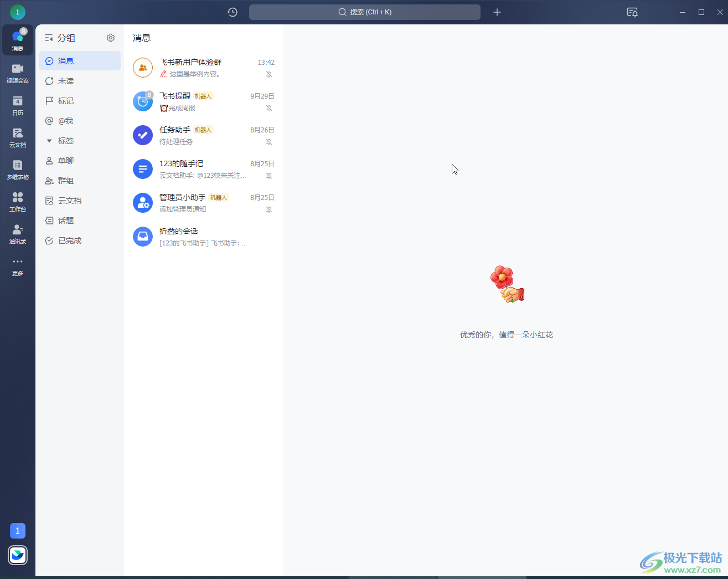Select the 消息 filter in groups
This screenshot has width=728, height=579.
click(x=80, y=61)
